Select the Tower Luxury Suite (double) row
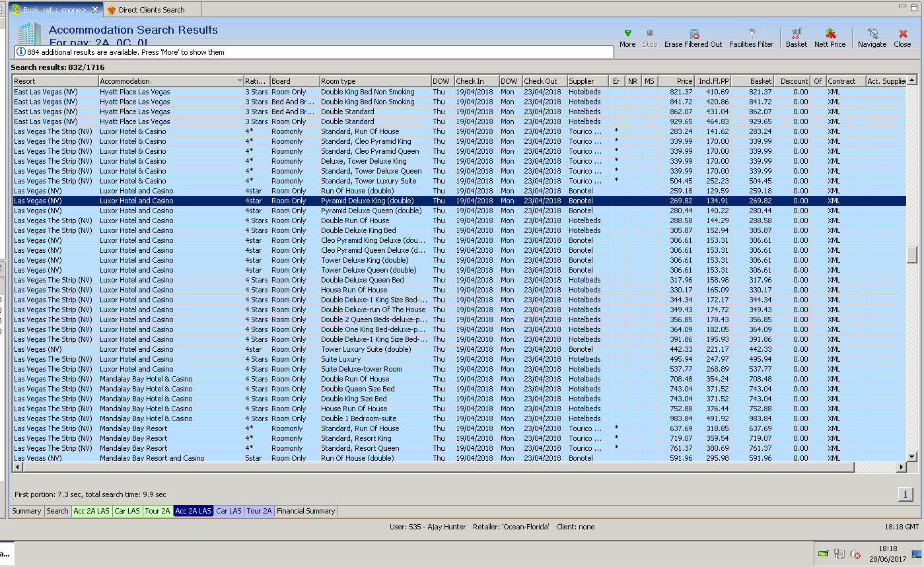 tap(459, 349)
